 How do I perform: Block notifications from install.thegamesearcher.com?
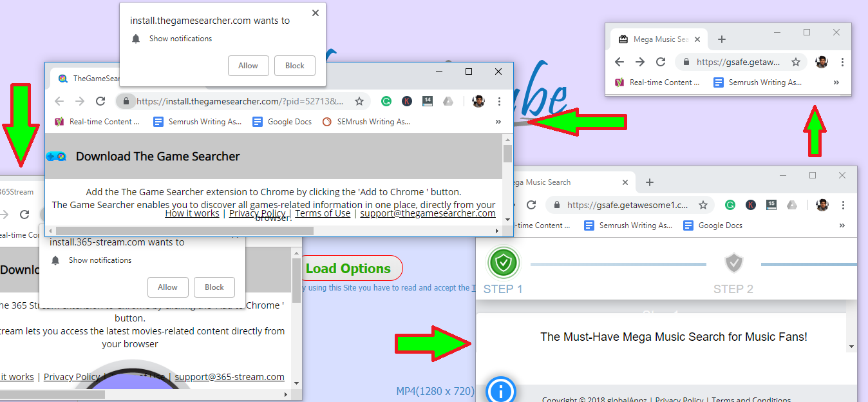click(295, 66)
